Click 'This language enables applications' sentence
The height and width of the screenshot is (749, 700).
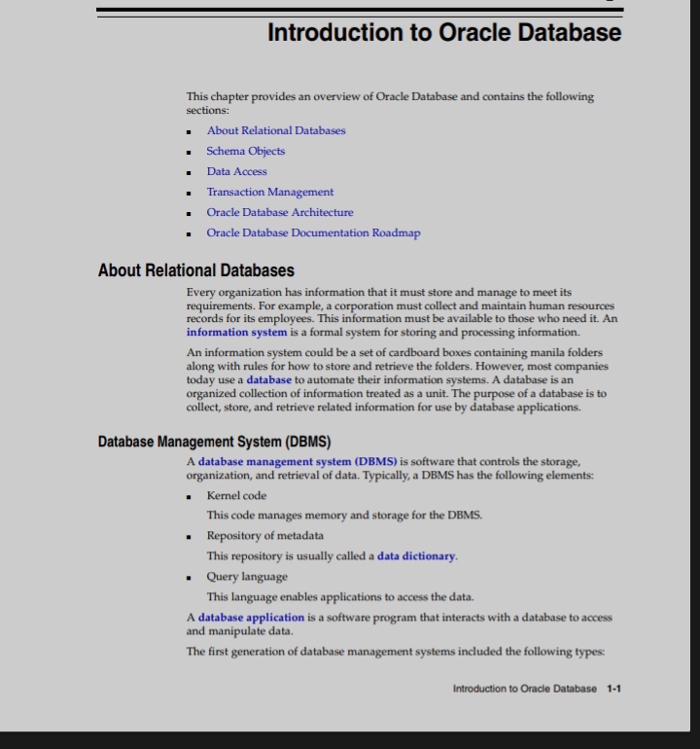[340, 597]
